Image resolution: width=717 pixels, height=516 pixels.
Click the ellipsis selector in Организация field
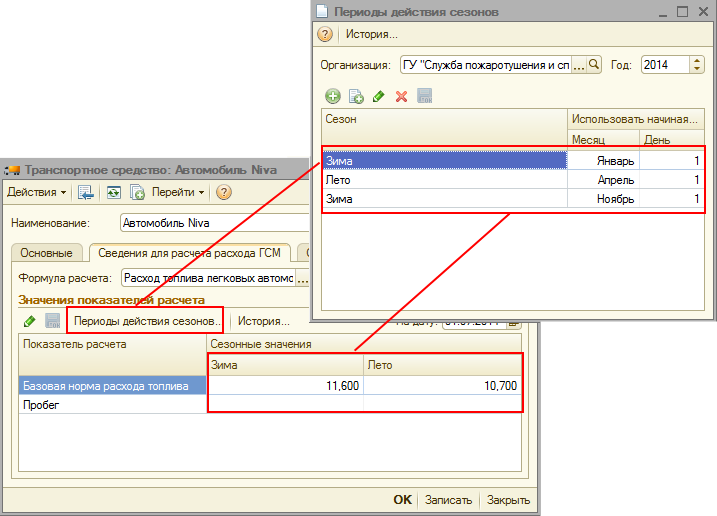pos(579,64)
